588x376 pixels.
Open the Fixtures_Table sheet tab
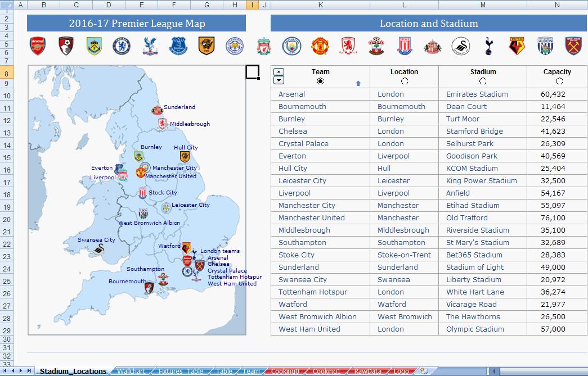click(x=181, y=372)
